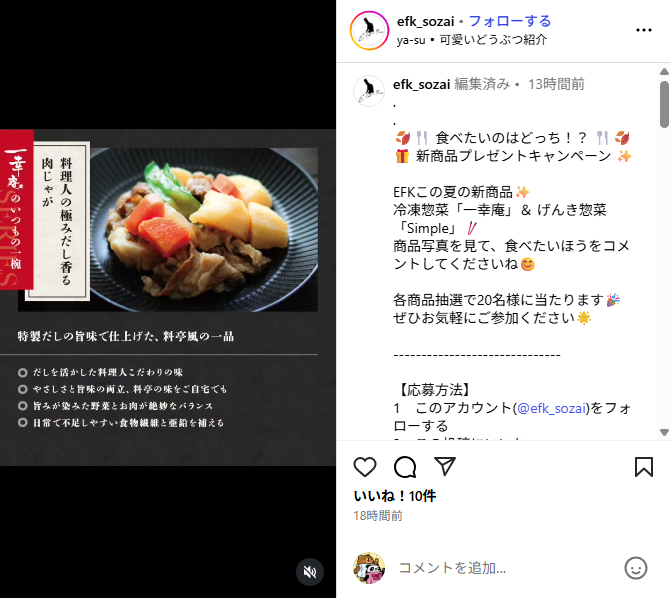Open the @efk_sozai mention link
The height and width of the screenshot is (598, 671).
[551, 408]
